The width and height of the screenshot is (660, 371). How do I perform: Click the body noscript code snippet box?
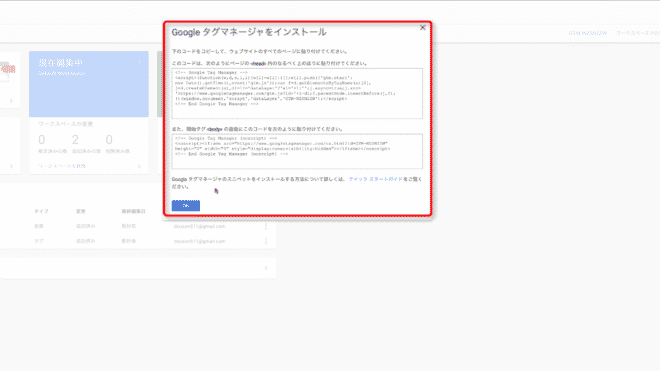pos(297,151)
